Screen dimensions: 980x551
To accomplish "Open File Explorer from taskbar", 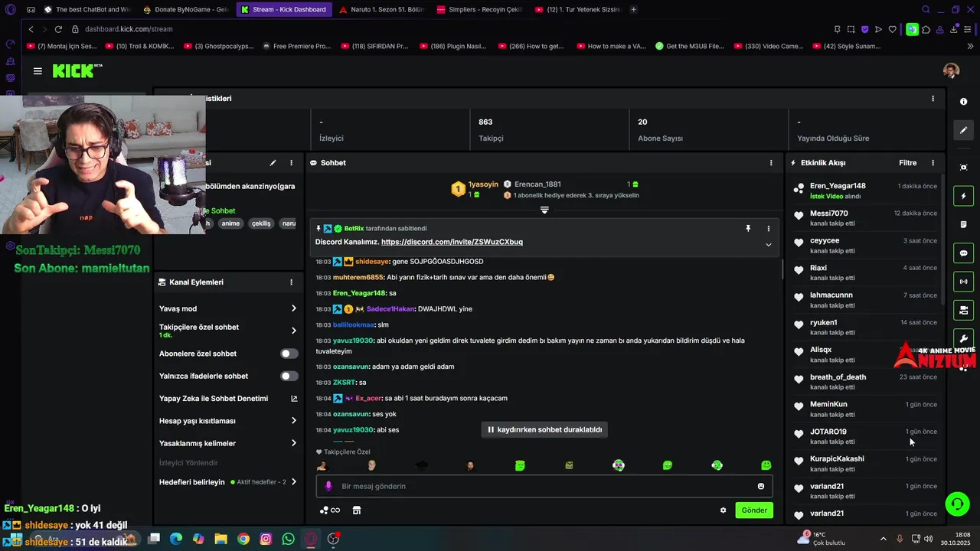I will 220,539.
